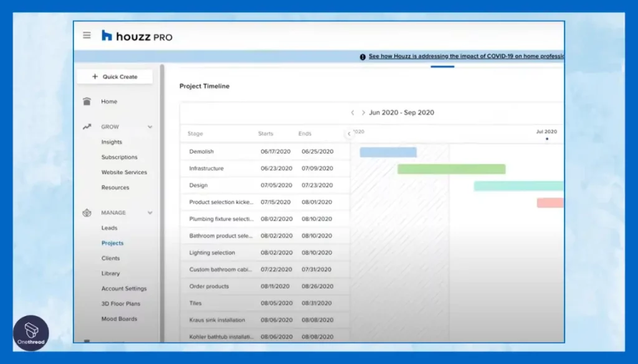638x364 pixels.
Task: Collapse the stage table panel arrow
Action: pyautogui.click(x=349, y=134)
